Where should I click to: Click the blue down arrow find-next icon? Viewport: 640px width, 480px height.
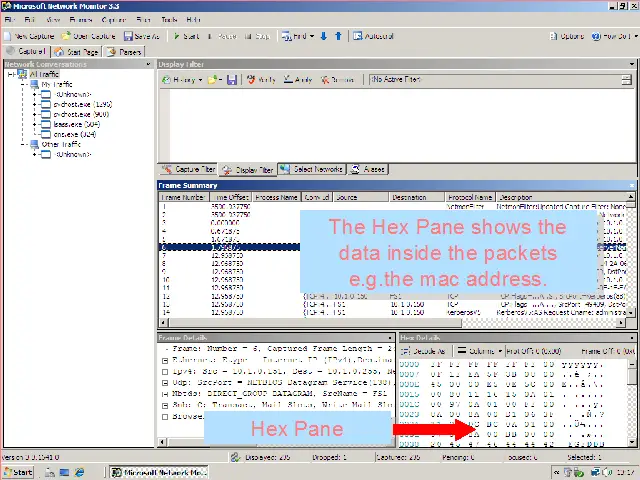pos(324,36)
